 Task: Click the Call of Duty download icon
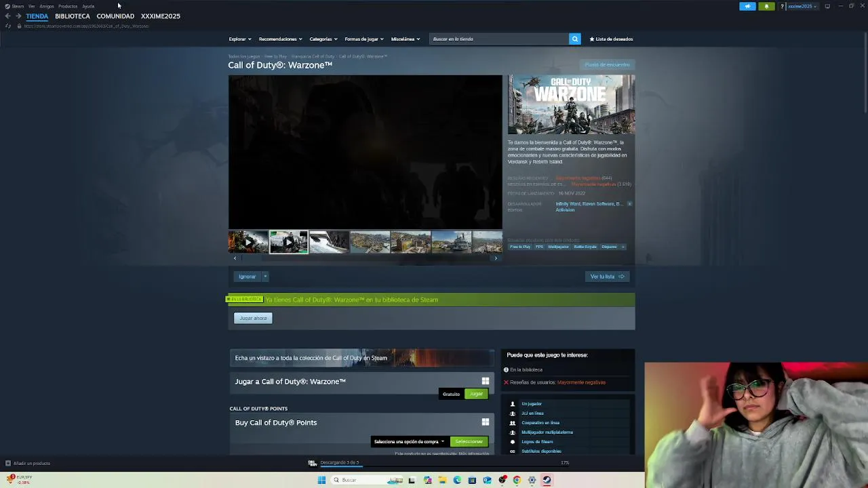(x=313, y=463)
